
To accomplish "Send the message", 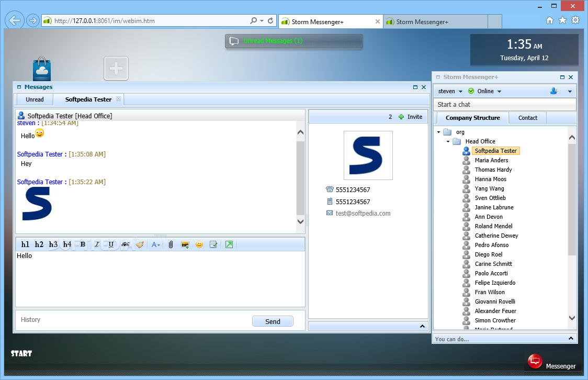I will pos(273,321).
